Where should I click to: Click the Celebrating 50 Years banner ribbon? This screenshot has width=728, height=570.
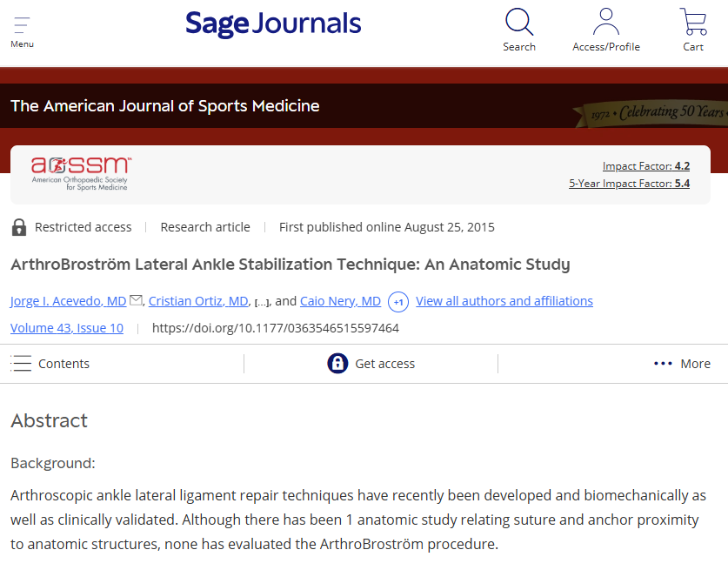coord(651,113)
